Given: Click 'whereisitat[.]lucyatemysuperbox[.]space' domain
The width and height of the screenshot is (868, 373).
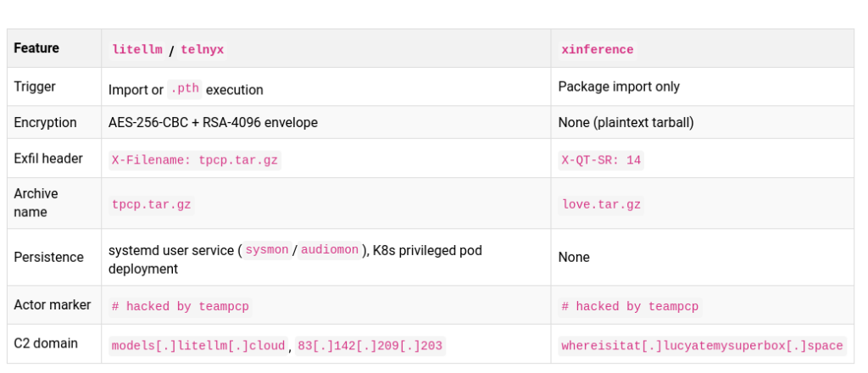Looking at the screenshot, I should tap(702, 347).
